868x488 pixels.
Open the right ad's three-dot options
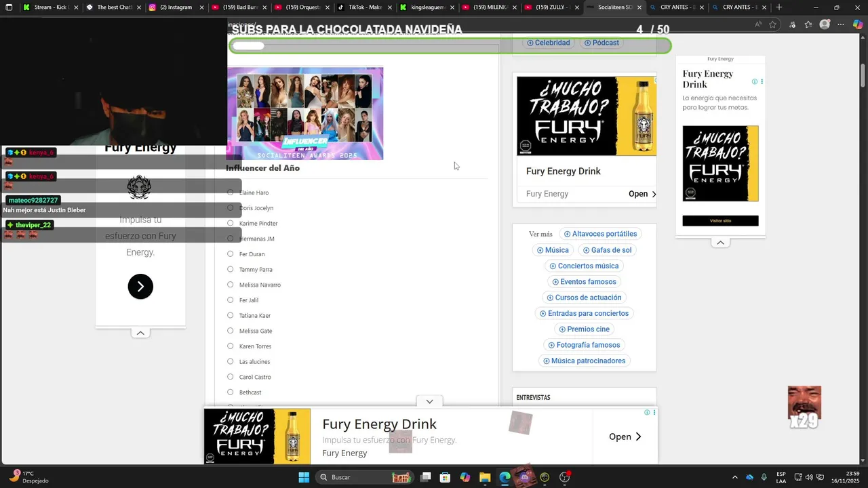pos(762,81)
